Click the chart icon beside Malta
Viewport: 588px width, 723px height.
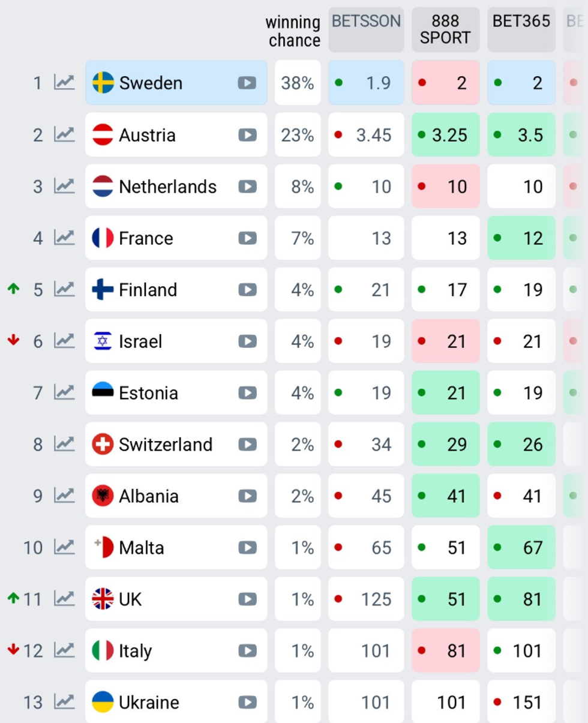[64, 548]
